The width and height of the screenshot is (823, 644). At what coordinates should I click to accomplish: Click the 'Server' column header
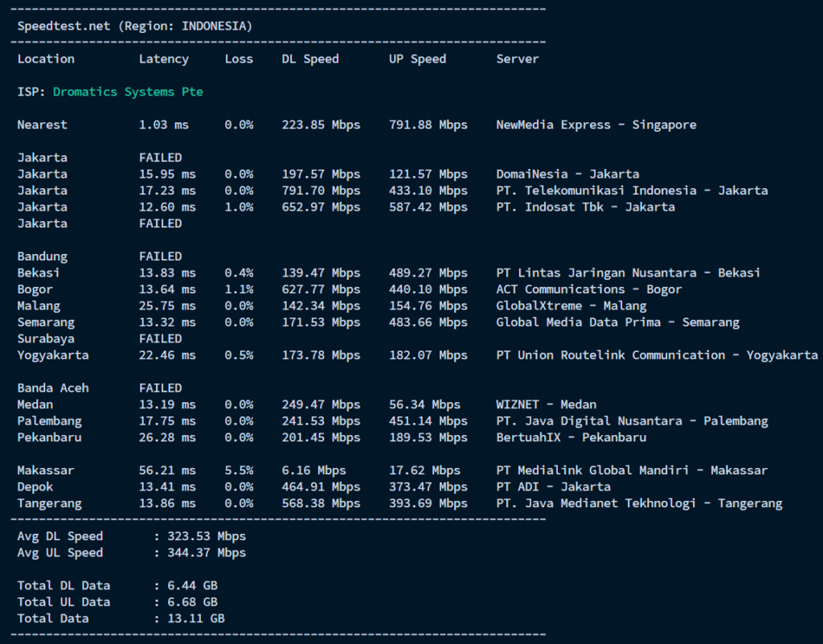tap(518, 59)
